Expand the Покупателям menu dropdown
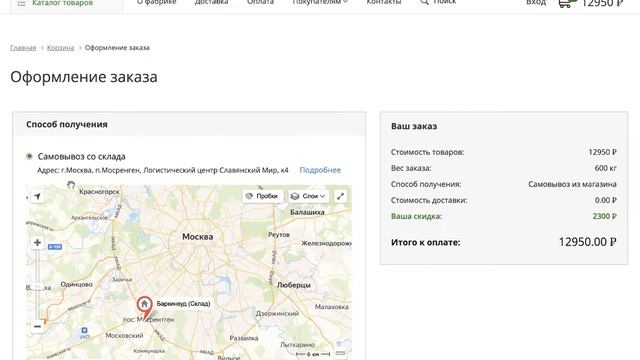 (x=320, y=2)
